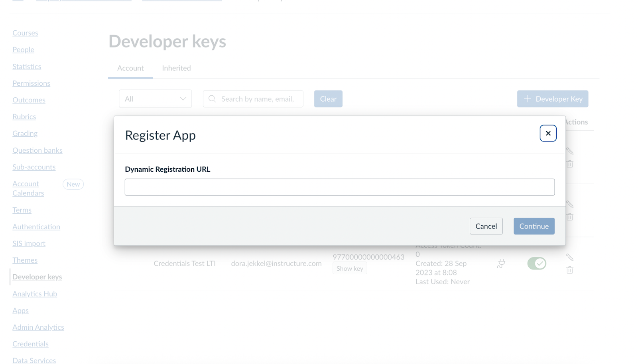The width and height of the screenshot is (638, 364).
Task: Click the dora.jekkel@instructure.com email
Action: [x=276, y=264]
